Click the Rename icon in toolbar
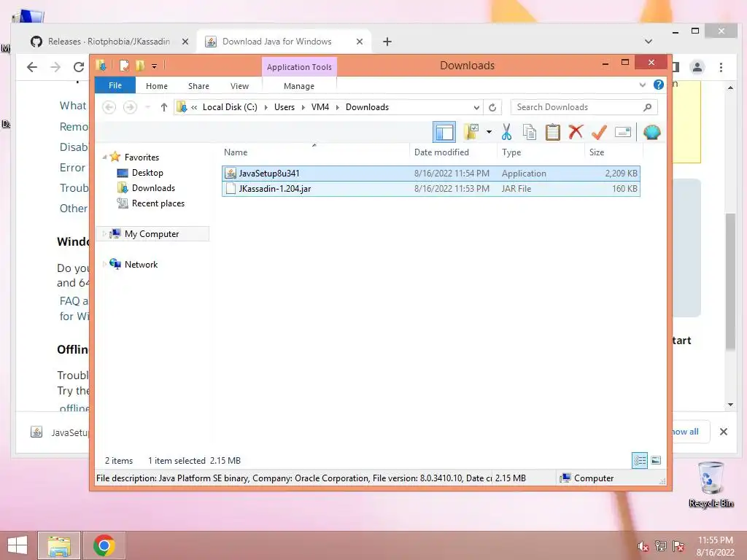The width and height of the screenshot is (747, 560). point(623,132)
